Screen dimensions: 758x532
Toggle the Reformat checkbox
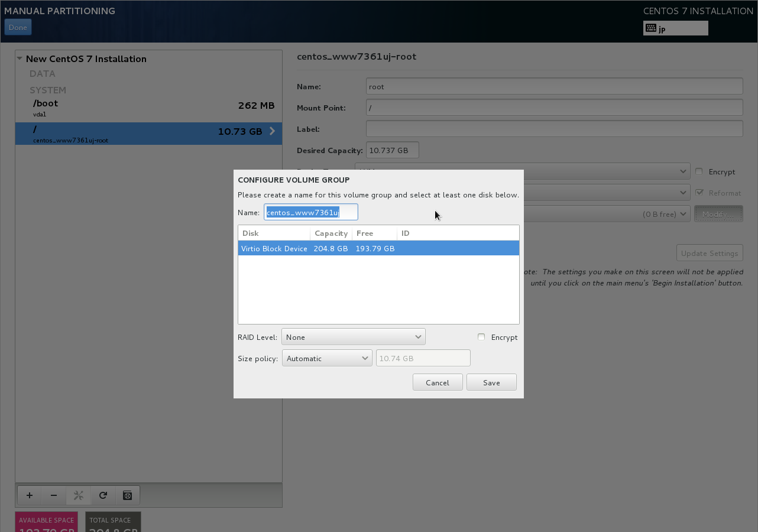[700, 193]
